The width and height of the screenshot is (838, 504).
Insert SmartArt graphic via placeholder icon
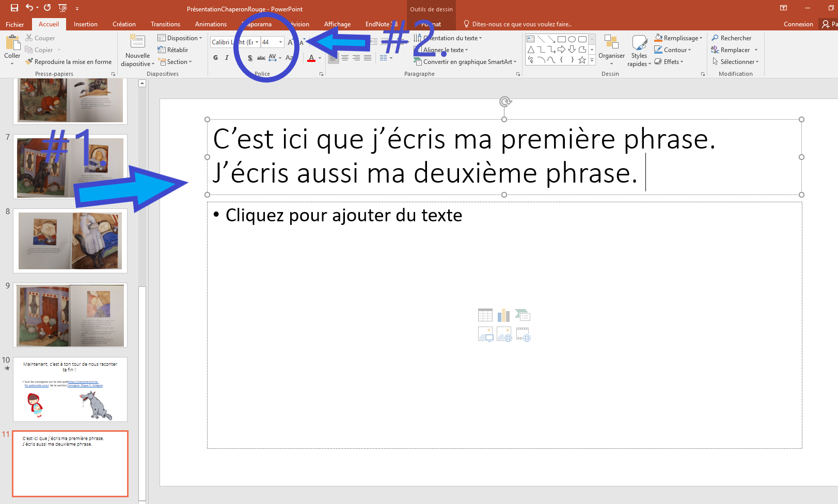pos(523,315)
